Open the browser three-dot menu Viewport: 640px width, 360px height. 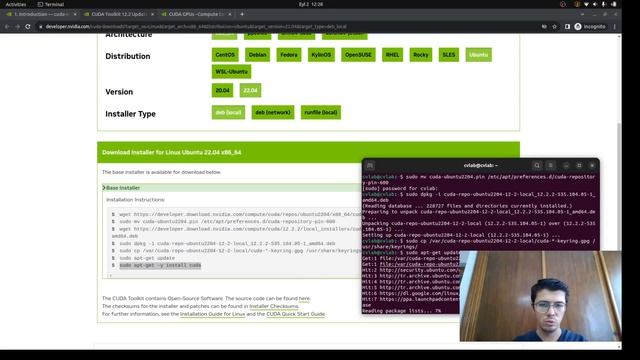[x=615, y=27]
